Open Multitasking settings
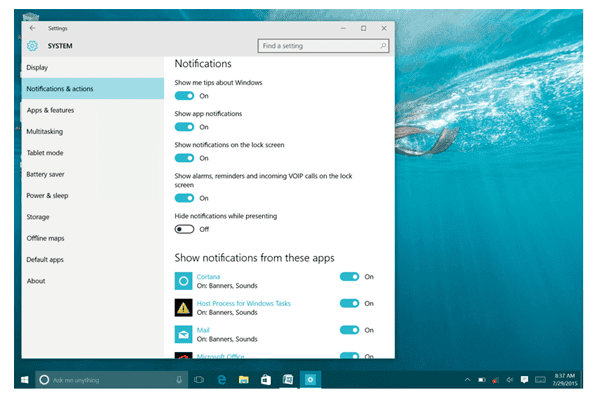Screen dimensions: 600x397 [93, 132]
